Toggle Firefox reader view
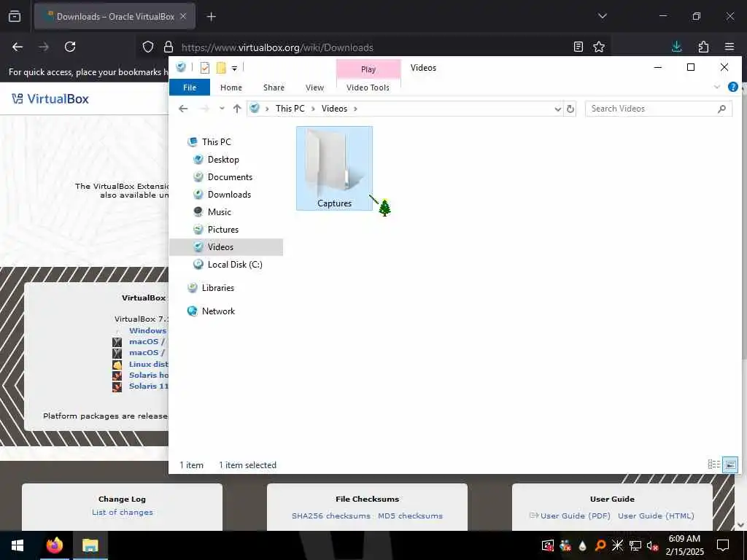 click(x=578, y=47)
